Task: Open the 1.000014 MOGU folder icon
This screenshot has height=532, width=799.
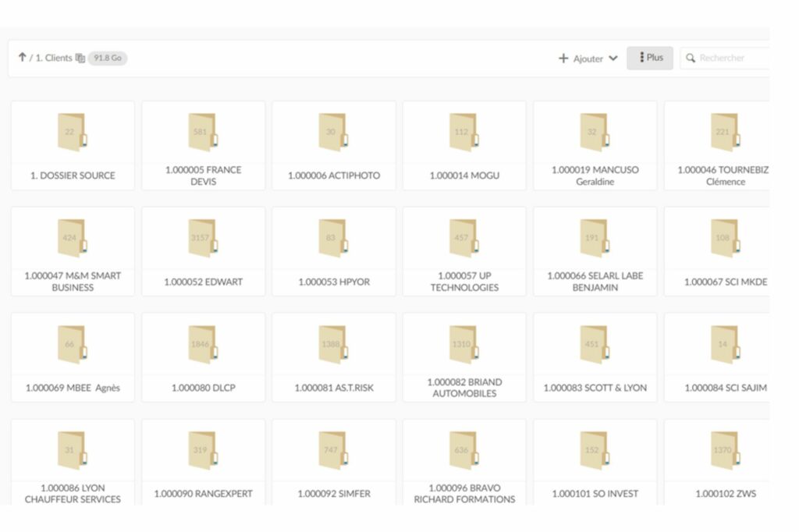Action: click(463, 132)
